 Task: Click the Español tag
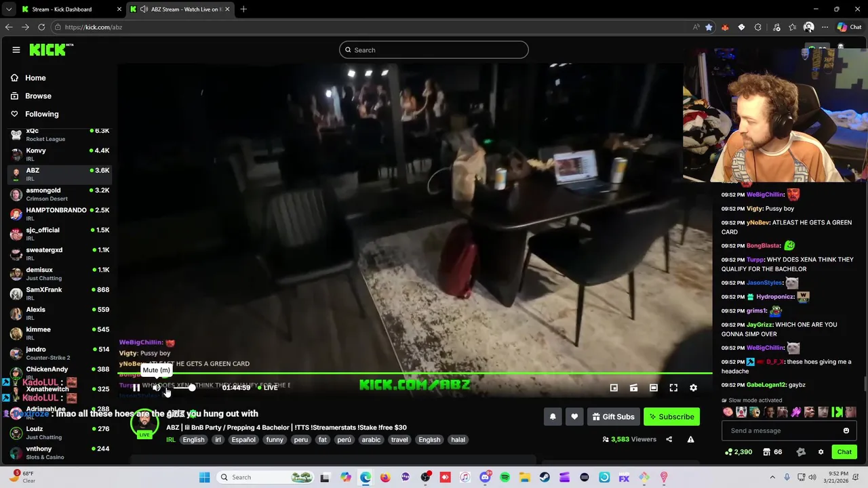point(243,440)
